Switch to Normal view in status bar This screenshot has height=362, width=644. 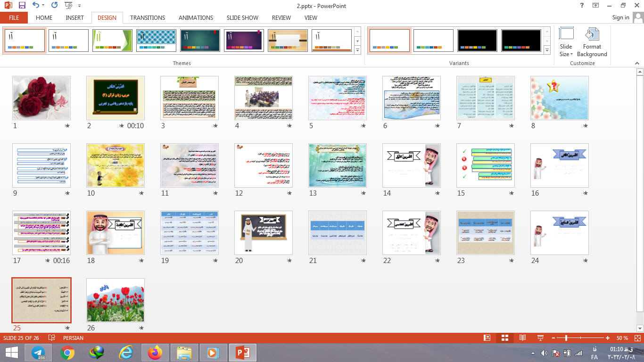tap(487, 338)
